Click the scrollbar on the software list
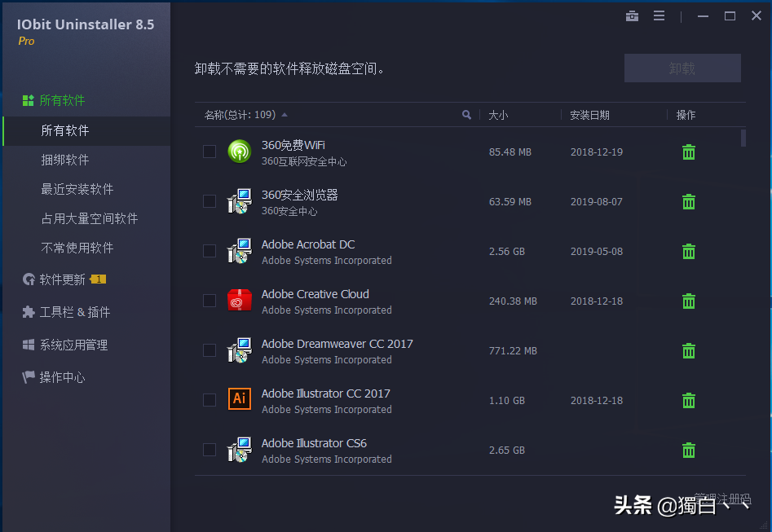Image resolution: width=772 pixels, height=532 pixels. (743, 140)
